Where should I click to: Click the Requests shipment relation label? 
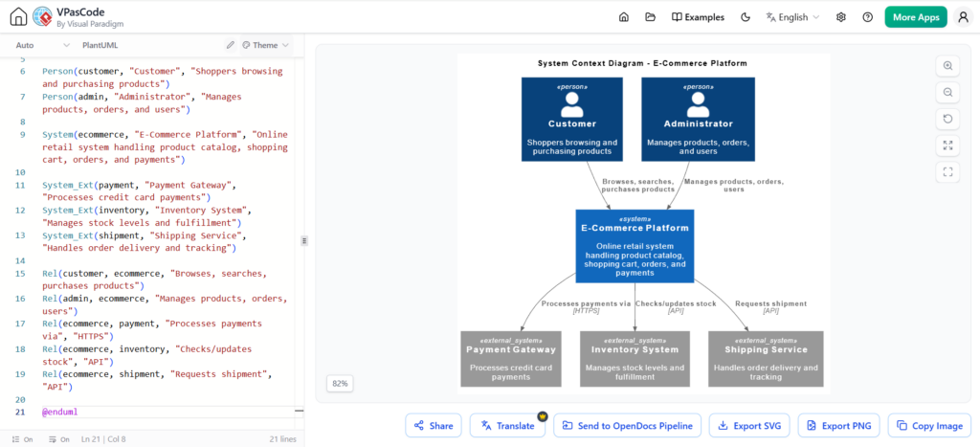[770, 303]
